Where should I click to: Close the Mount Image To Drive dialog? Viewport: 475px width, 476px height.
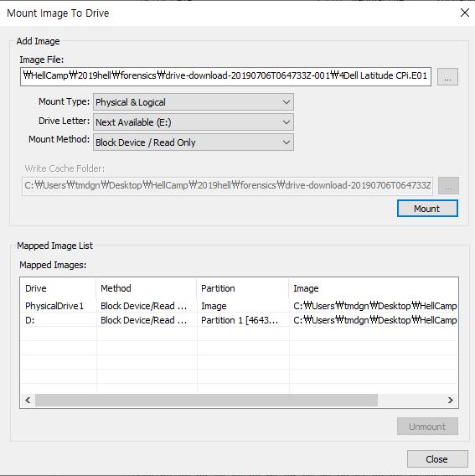click(x=465, y=13)
